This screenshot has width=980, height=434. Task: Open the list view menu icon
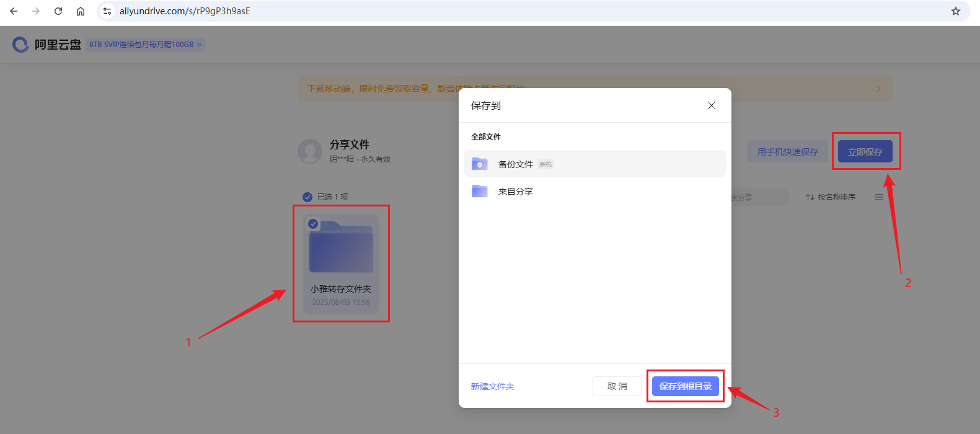pos(878,197)
